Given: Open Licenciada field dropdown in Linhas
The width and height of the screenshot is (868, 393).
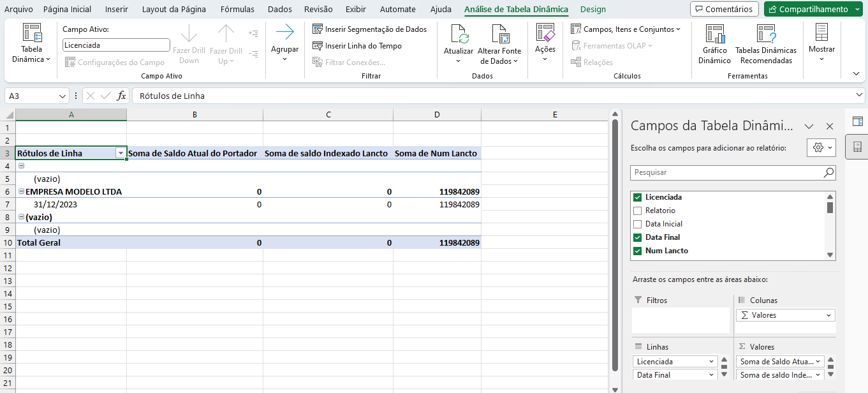Looking at the screenshot, I should coord(712,362).
